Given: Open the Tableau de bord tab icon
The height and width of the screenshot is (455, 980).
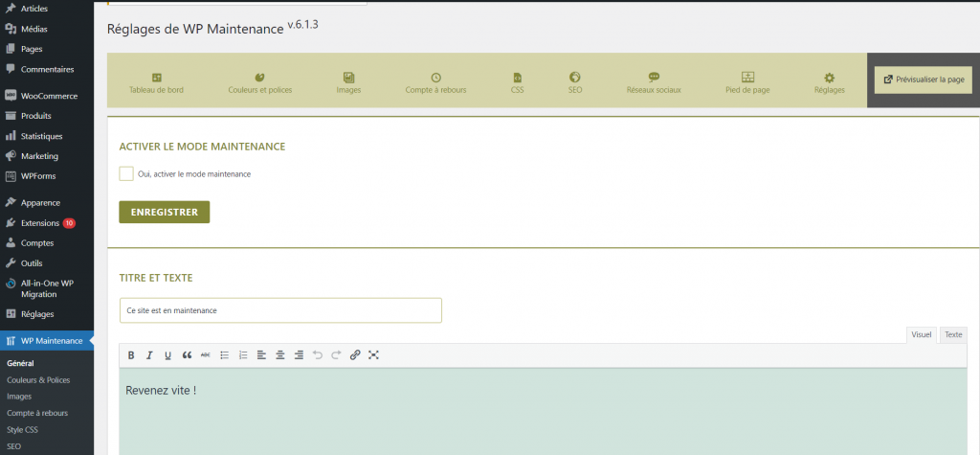Looking at the screenshot, I should pyautogui.click(x=156, y=78).
